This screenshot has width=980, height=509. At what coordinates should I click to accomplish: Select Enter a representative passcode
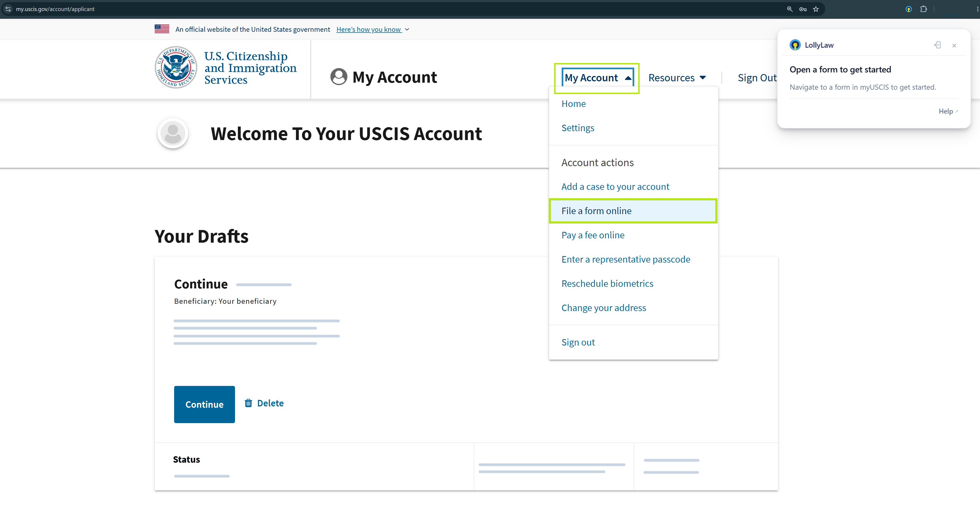[x=626, y=260]
